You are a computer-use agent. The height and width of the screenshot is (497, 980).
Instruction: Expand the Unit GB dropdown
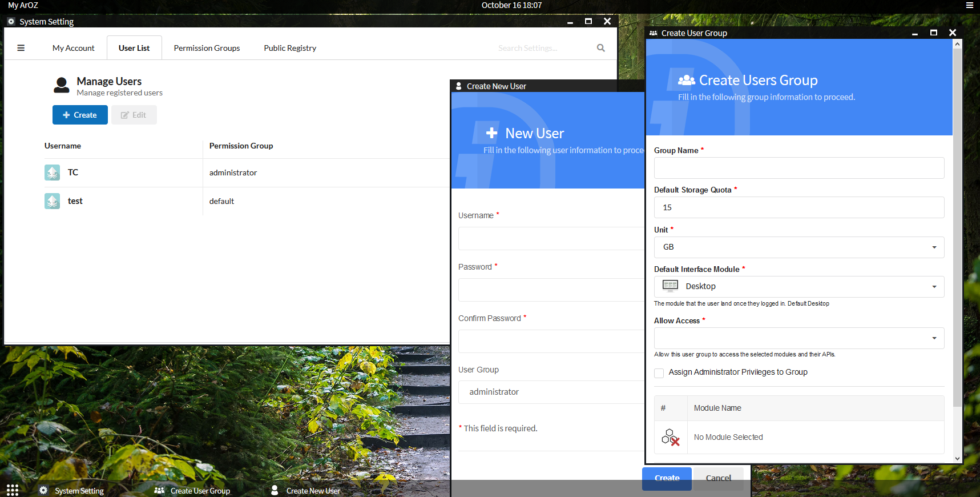click(798, 247)
